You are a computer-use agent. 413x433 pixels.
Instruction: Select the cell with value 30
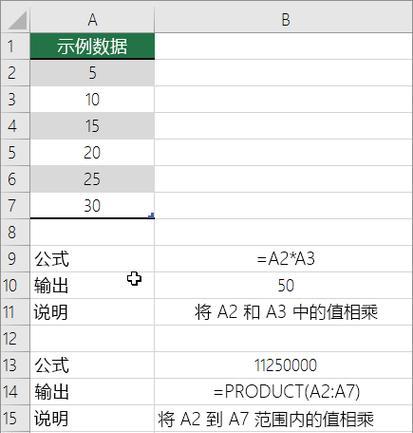(x=92, y=206)
